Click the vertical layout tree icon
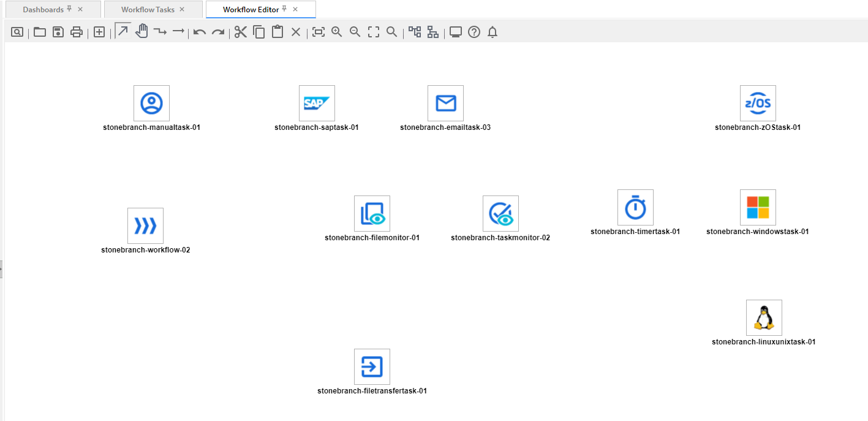 (433, 32)
